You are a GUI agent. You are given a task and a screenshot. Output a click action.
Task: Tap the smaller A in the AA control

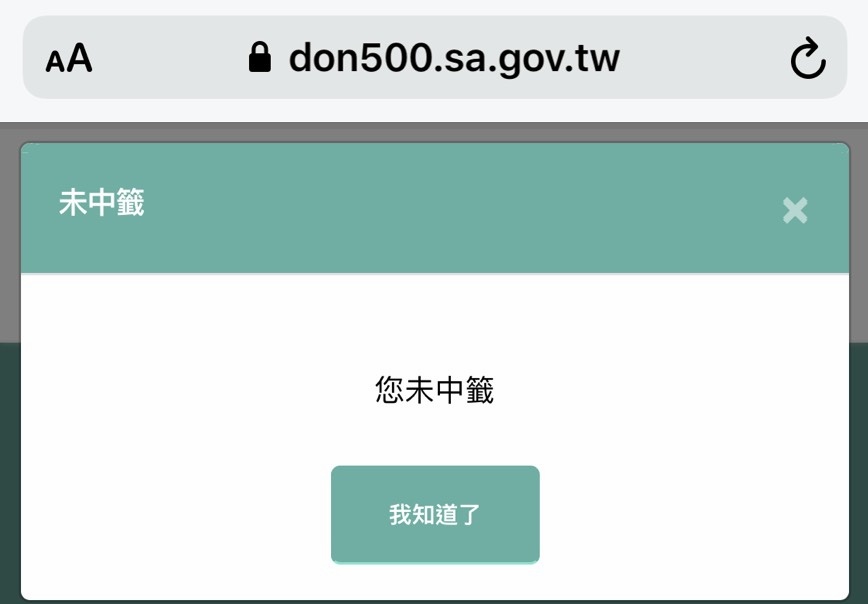55,62
